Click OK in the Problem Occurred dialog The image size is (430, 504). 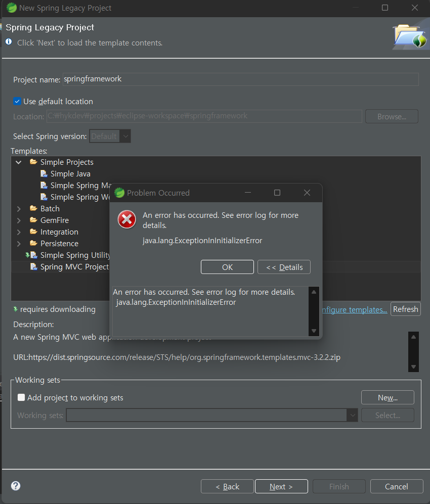[x=227, y=267]
